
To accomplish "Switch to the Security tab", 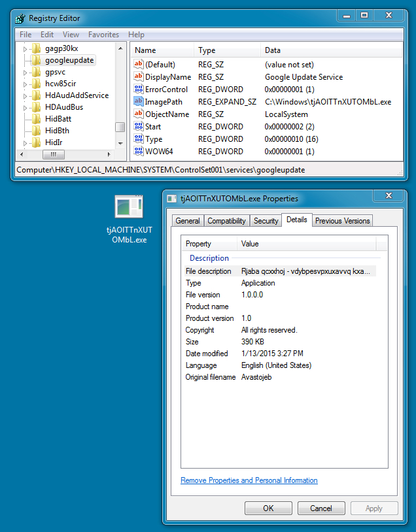I will pos(266,221).
